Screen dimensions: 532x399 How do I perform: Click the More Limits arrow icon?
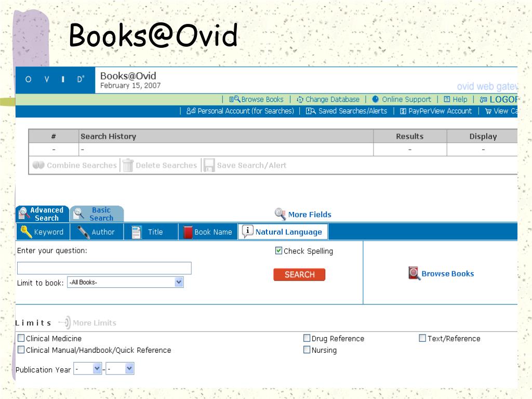[64, 322]
